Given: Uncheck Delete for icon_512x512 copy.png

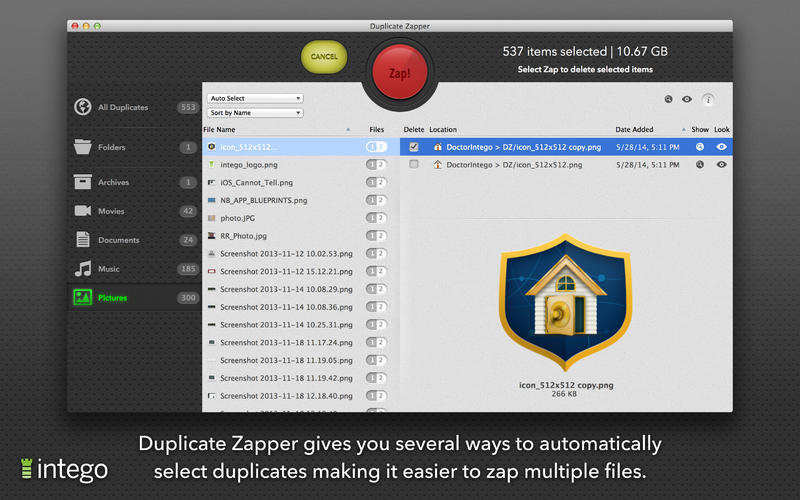Looking at the screenshot, I should point(414,147).
